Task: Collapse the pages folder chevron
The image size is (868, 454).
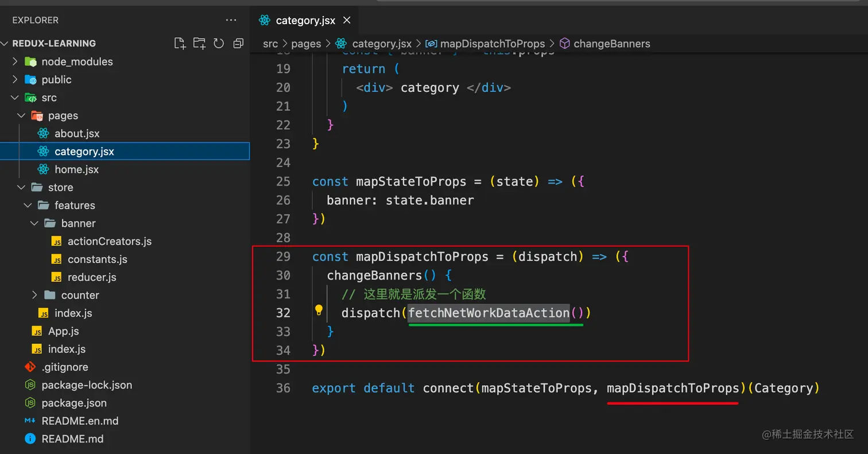Action: pyautogui.click(x=22, y=115)
